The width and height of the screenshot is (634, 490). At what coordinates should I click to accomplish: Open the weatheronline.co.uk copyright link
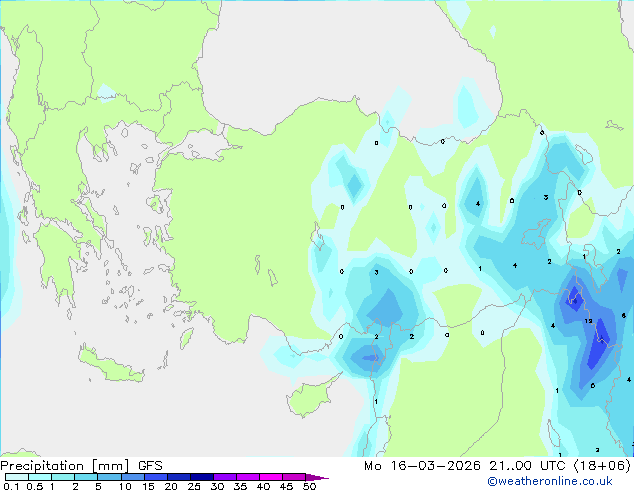550,481
